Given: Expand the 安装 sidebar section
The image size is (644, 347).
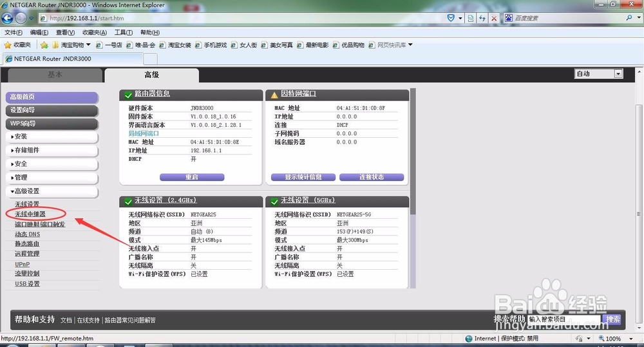Looking at the screenshot, I should point(52,136).
